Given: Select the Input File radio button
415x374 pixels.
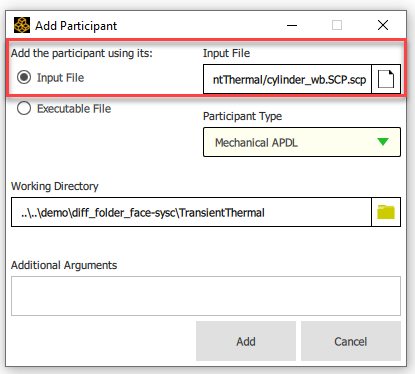Looking at the screenshot, I should tap(24, 77).
